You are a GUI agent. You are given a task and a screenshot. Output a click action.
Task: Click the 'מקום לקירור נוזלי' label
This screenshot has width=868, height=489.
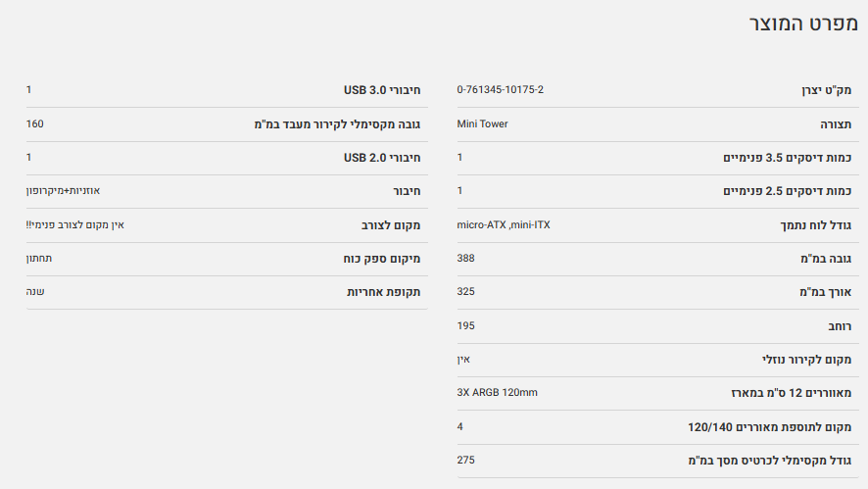807,360
